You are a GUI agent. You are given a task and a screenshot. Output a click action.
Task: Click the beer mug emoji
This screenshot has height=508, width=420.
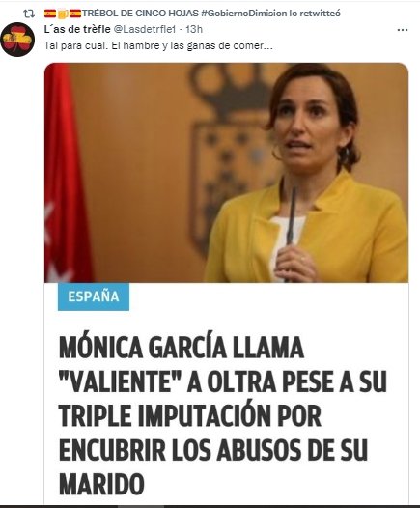pyautogui.click(x=63, y=14)
